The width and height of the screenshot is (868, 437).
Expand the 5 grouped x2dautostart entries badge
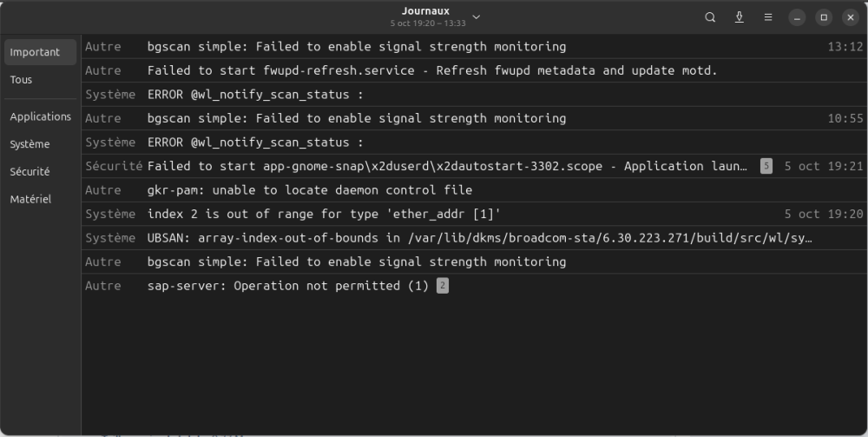tap(766, 166)
